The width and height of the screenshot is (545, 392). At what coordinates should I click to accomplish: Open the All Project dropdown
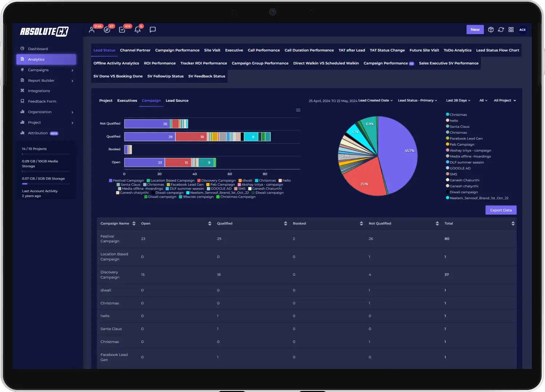[x=505, y=101]
